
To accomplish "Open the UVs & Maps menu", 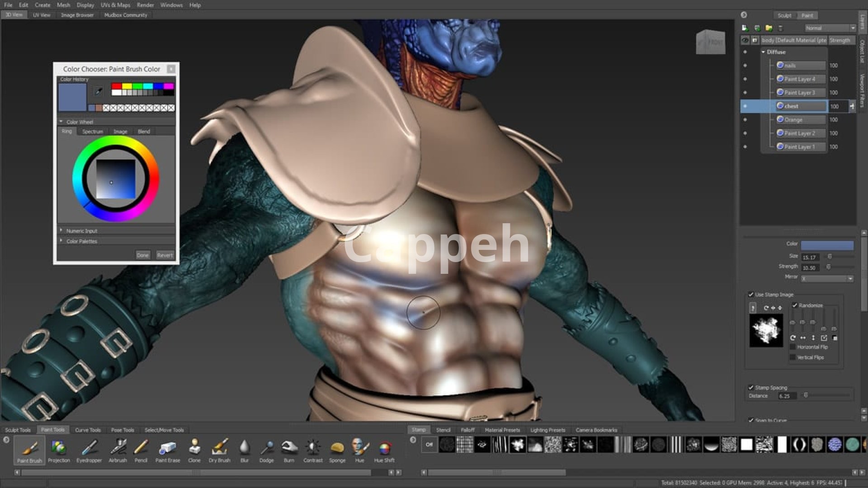I will point(115,5).
